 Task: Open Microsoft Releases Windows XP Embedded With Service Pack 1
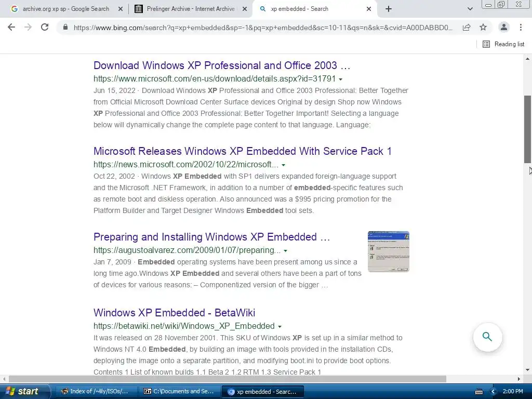pyautogui.click(x=242, y=151)
